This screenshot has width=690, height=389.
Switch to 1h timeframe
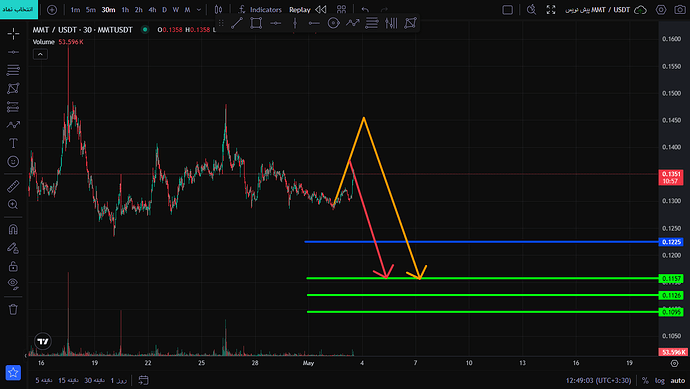pos(125,10)
